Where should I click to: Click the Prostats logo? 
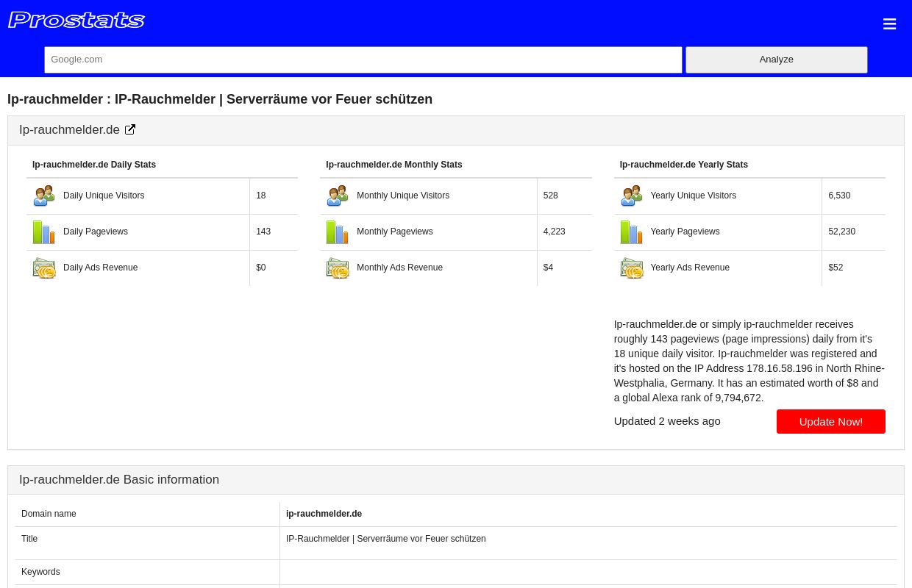(76, 20)
